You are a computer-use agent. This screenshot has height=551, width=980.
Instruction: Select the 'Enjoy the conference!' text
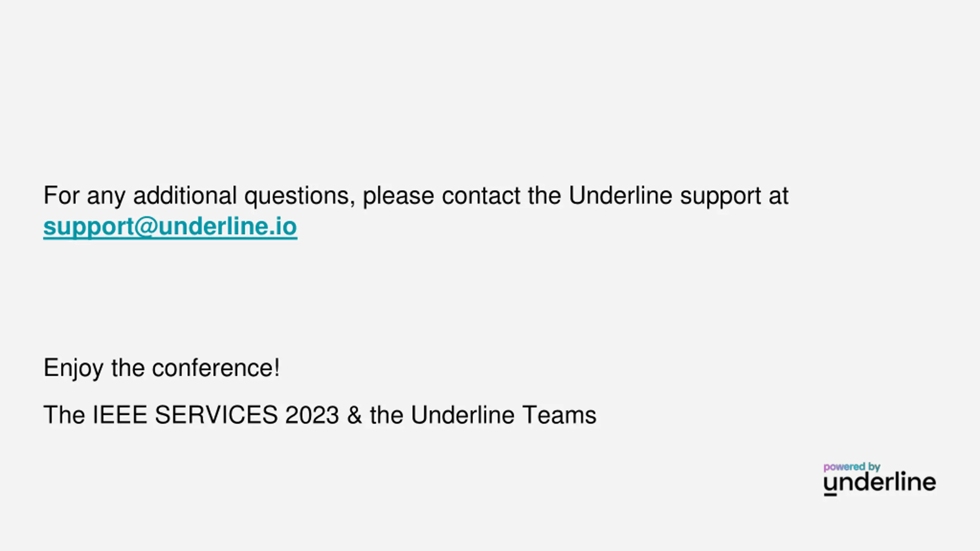click(x=162, y=368)
